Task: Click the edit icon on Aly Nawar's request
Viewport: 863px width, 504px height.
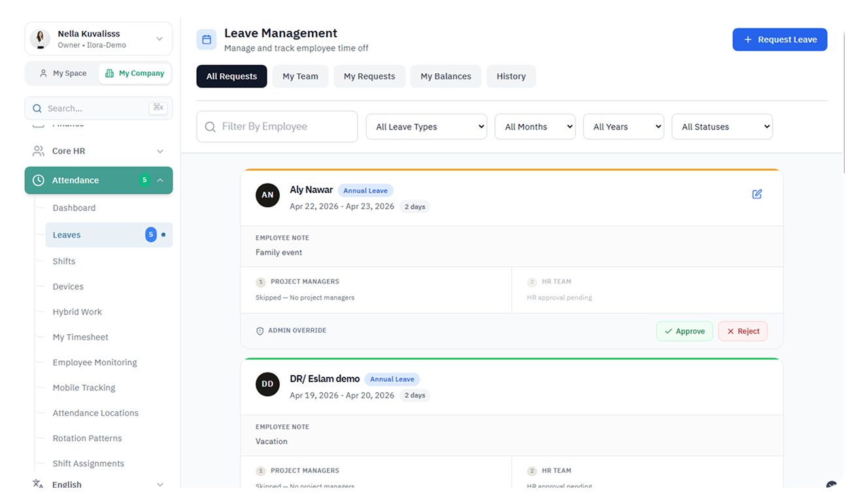Action: [757, 194]
